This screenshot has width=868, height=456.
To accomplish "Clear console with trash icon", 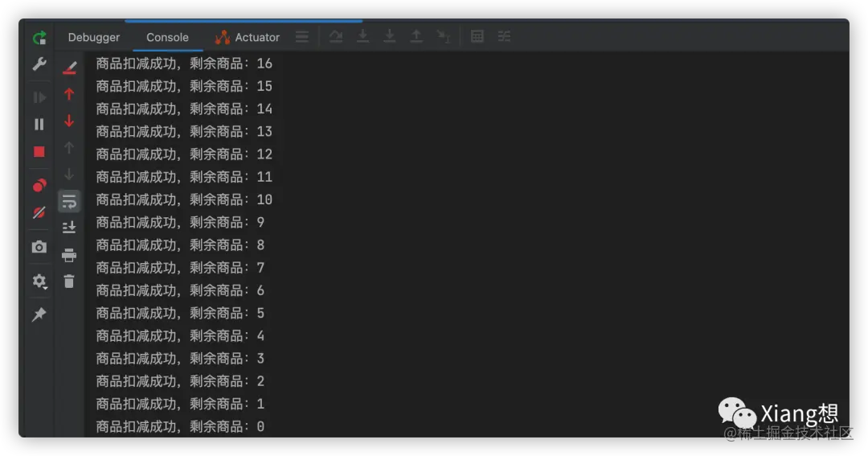I will [69, 281].
